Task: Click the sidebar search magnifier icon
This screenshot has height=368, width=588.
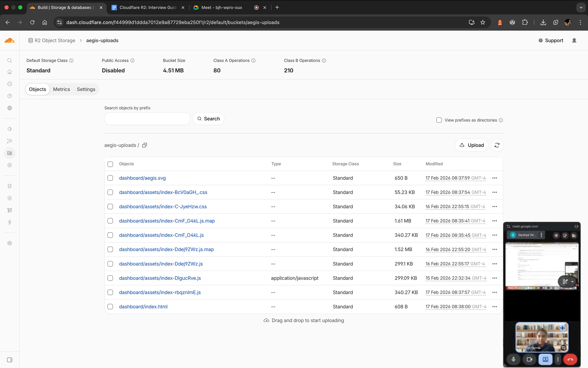Action: [9, 60]
